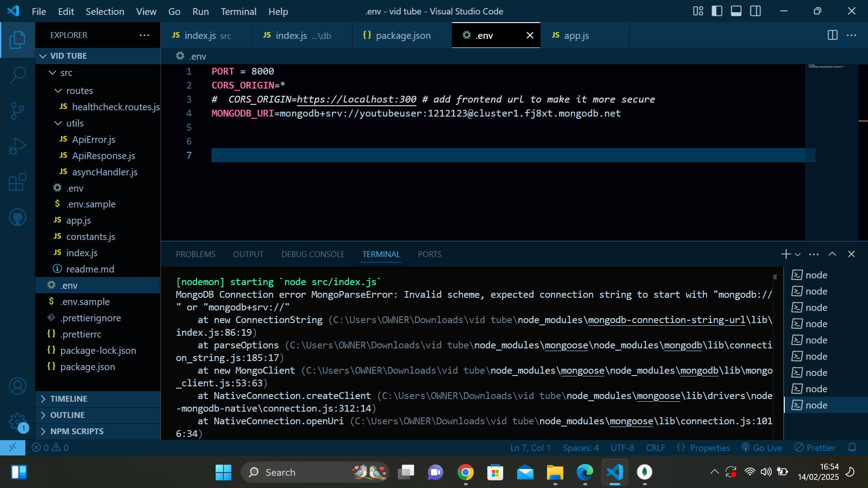Click the editor minimap preview
The height and width of the screenshot is (488, 868).
point(826,66)
